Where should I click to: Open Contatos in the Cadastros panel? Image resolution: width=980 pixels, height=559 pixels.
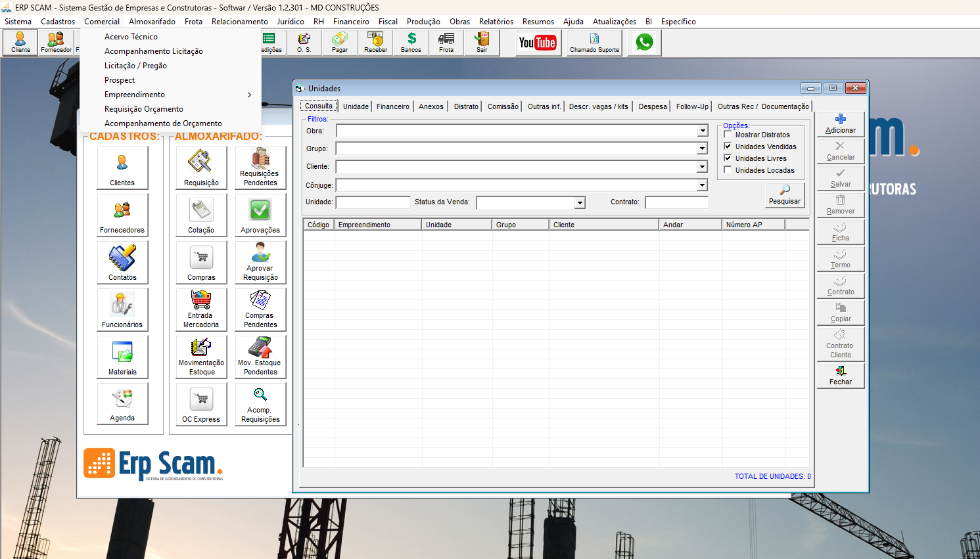tap(122, 263)
